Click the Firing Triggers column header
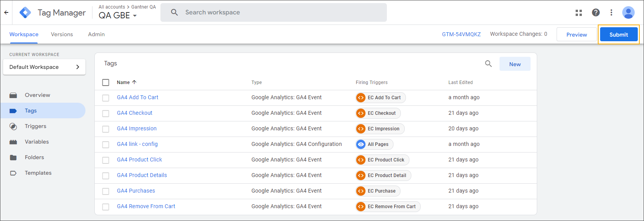 [372, 82]
